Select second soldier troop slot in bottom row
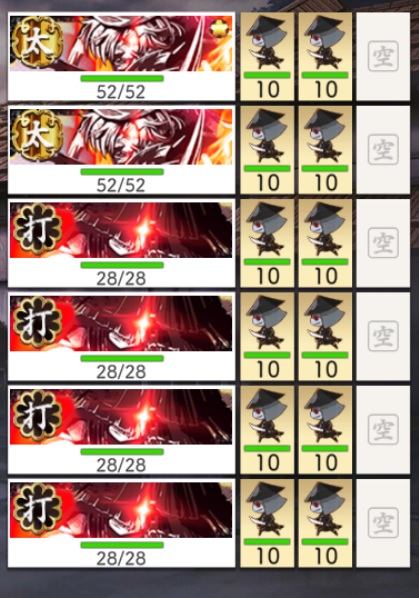The width and height of the screenshot is (419, 598). click(325, 523)
